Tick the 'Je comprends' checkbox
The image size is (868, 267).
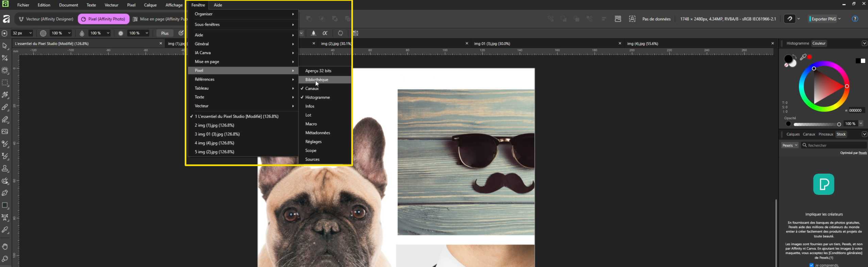(x=812, y=265)
